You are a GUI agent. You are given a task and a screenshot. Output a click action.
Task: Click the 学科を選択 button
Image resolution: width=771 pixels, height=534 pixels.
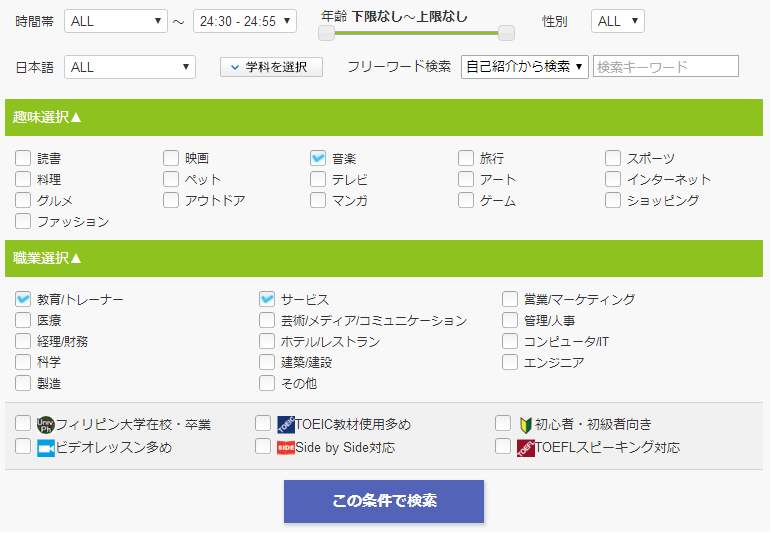pyautogui.click(x=271, y=67)
